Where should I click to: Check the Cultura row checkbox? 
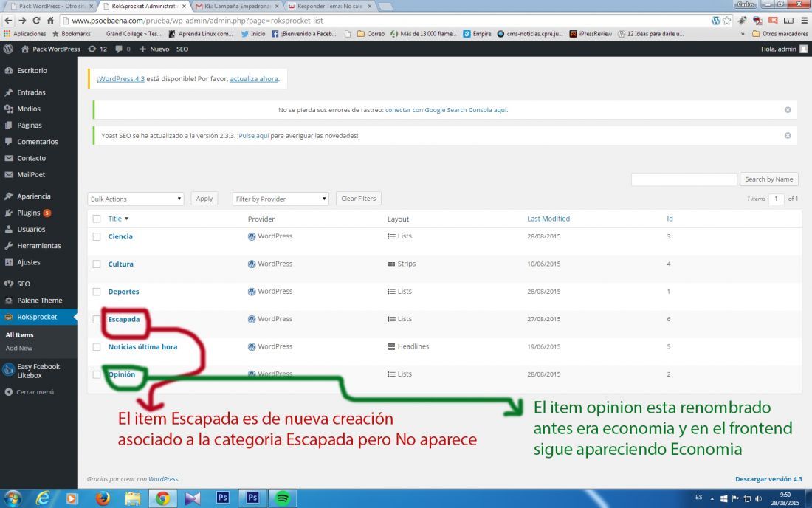(x=97, y=264)
